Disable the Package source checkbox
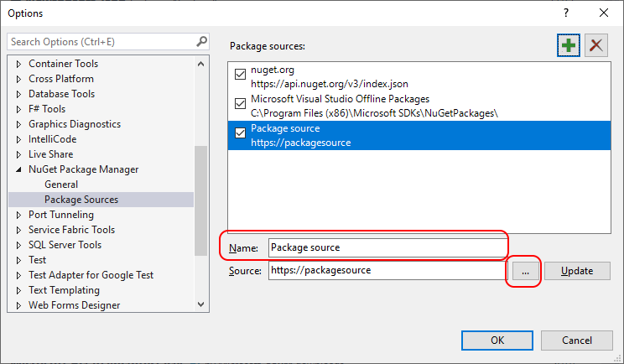The height and width of the screenshot is (364, 624). [241, 134]
